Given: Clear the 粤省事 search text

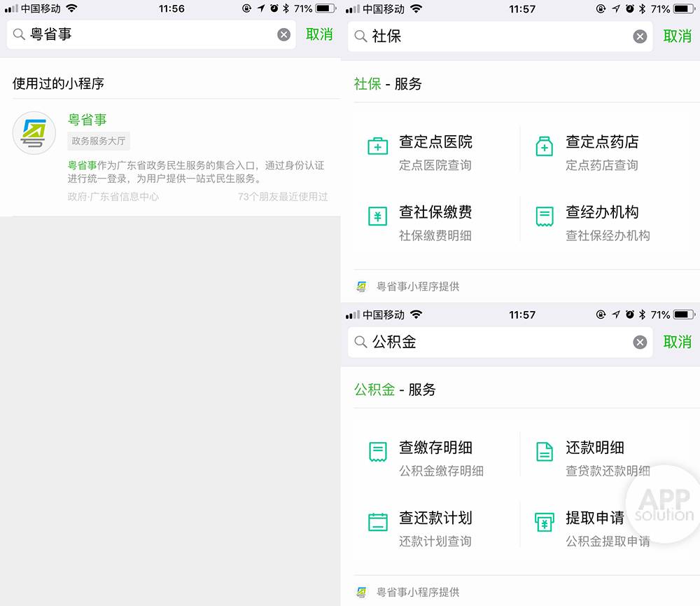Looking at the screenshot, I should 284,34.
